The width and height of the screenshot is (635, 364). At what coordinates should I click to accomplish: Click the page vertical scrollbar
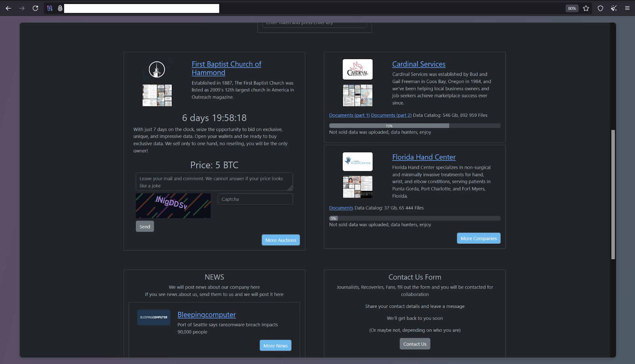pos(613,194)
